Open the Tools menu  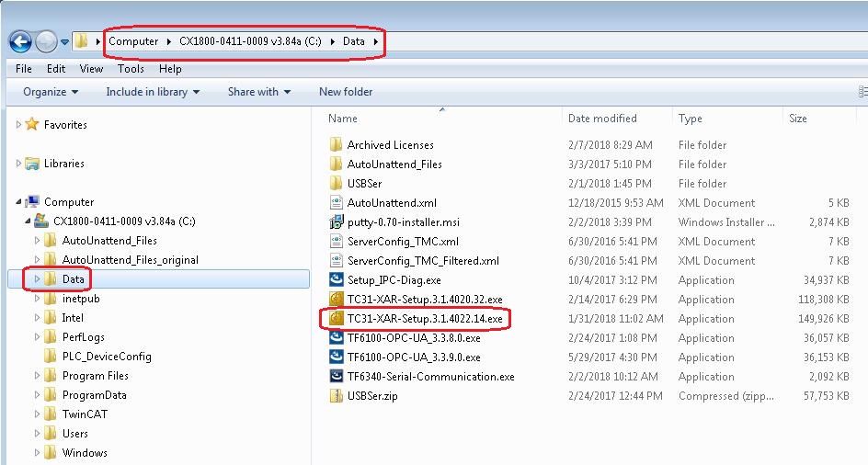pos(131,69)
